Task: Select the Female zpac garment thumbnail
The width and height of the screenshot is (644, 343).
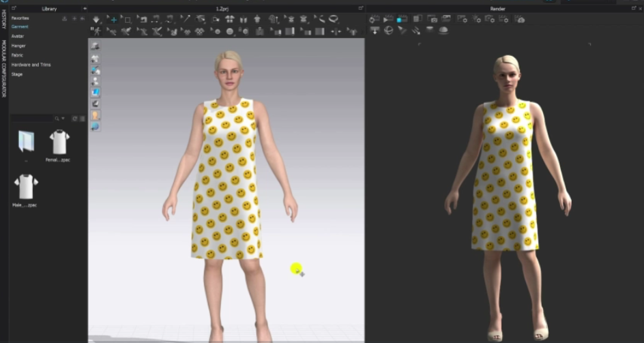Action: coord(59,143)
